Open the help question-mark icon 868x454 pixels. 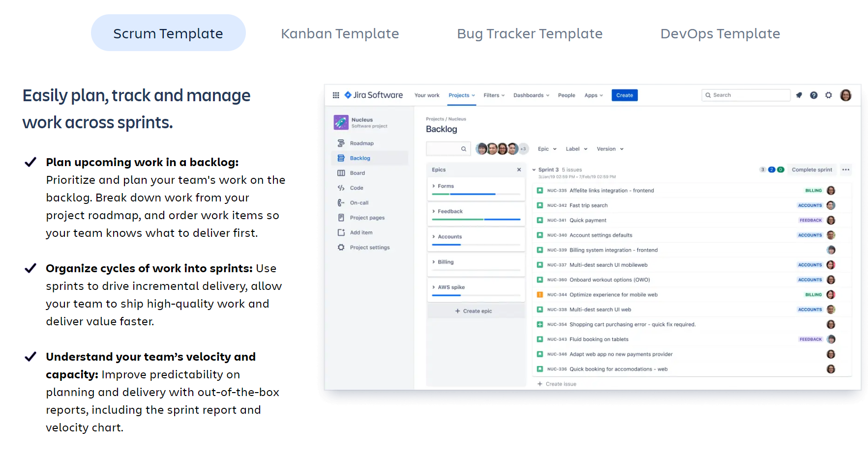pyautogui.click(x=814, y=95)
